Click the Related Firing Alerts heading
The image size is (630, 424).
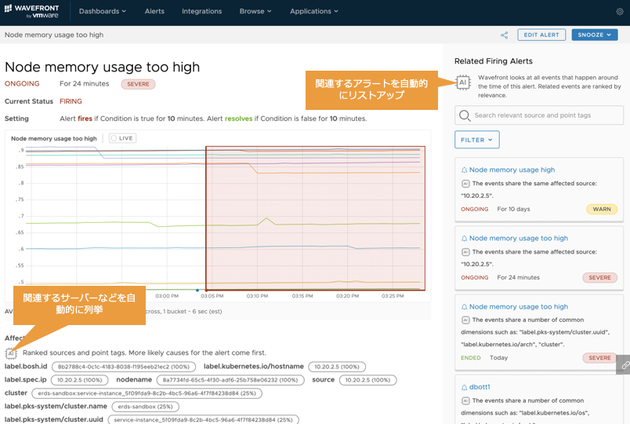coord(493,61)
